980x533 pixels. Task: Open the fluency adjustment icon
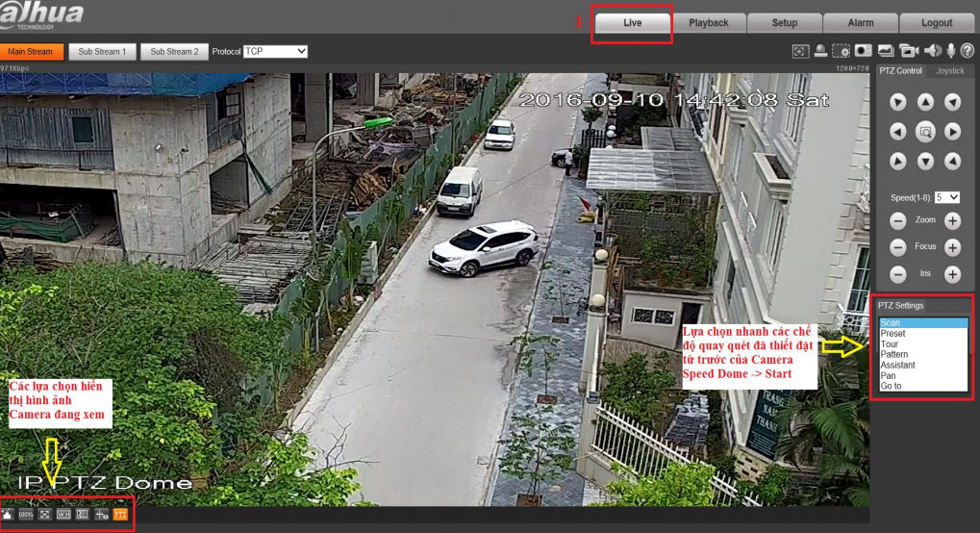tap(83, 514)
